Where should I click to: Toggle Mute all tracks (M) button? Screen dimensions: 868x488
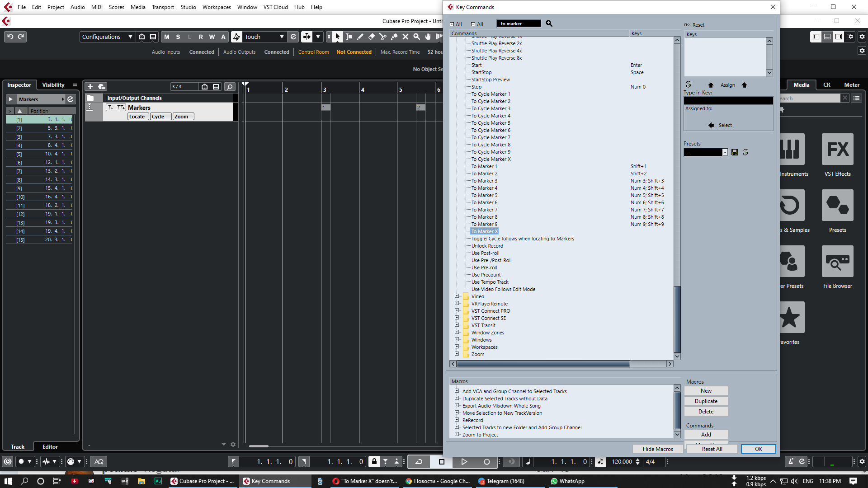coord(167,37)
